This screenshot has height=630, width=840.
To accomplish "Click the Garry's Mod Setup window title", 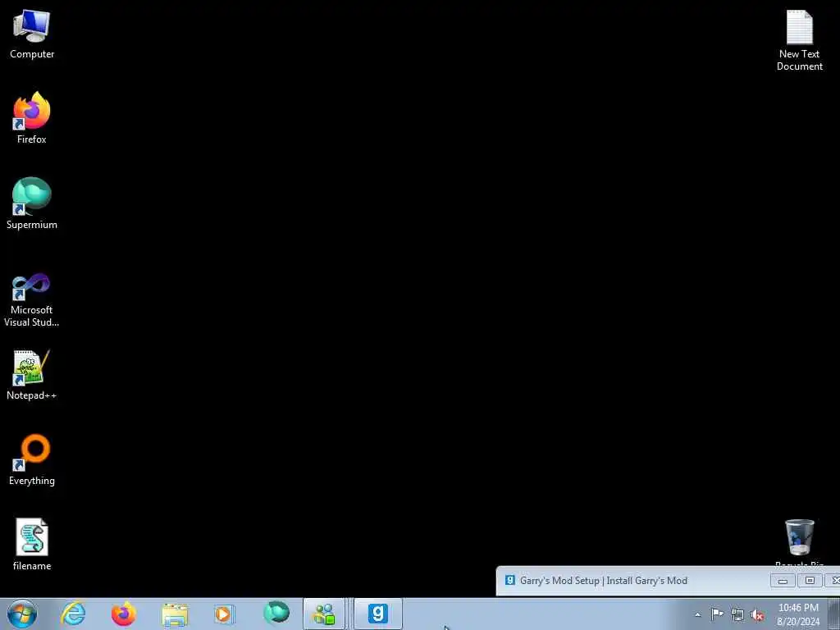I will 603,581.
